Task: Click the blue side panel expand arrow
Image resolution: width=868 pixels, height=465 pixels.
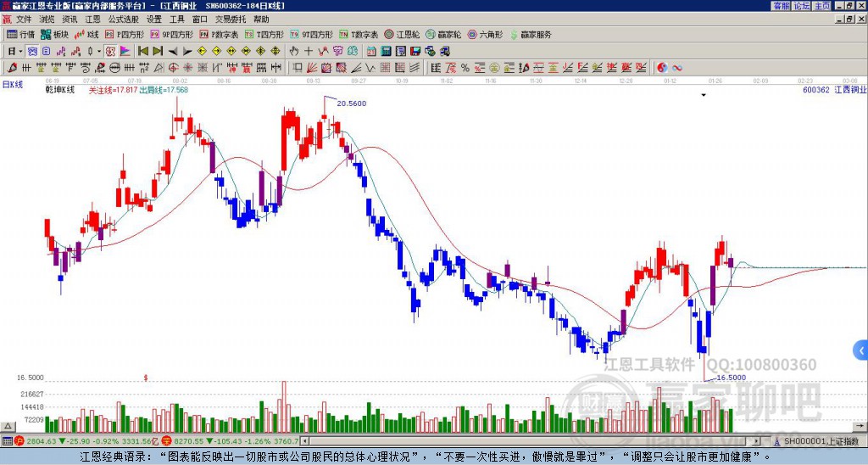Action: point(861,350)
